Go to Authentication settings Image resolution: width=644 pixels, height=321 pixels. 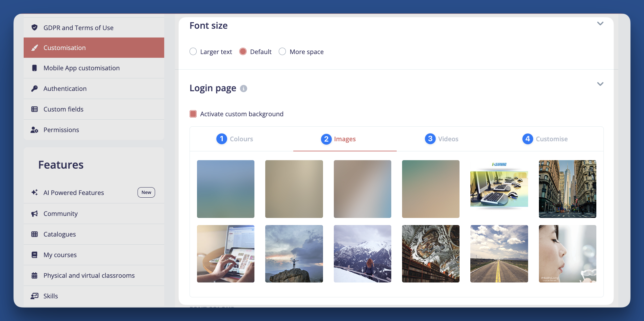pyautogui.click(x=94, y=89)
